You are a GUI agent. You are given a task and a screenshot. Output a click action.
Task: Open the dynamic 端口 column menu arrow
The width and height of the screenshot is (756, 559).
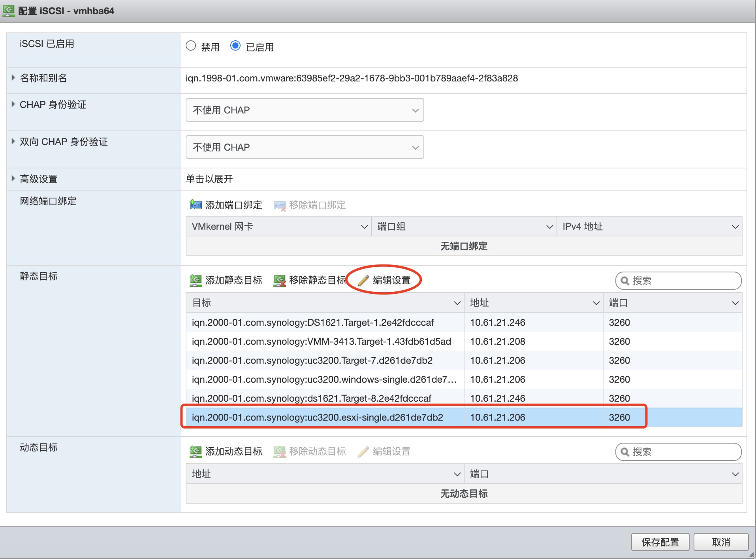pyautogui.click(x=735, y=474)
